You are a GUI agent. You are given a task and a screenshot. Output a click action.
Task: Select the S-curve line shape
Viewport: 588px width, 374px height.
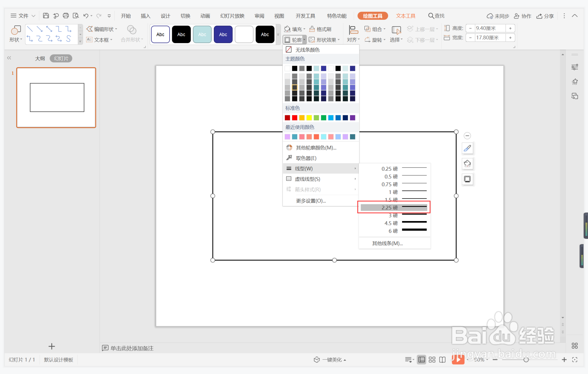68,39
